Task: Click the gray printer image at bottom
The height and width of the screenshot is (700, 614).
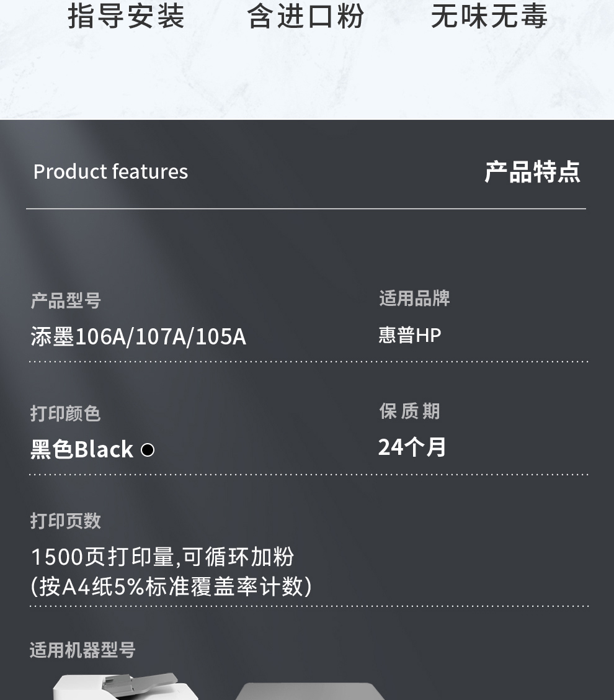Action: click(310, 691)
